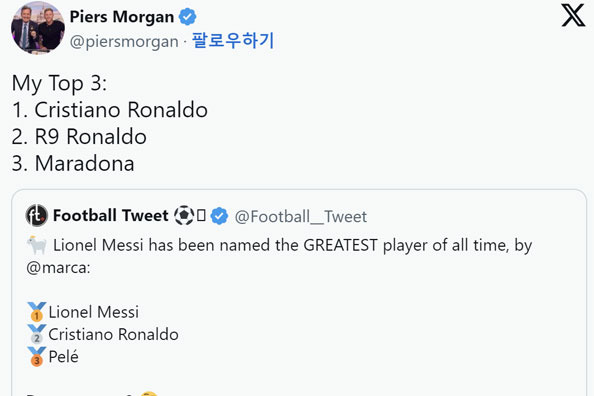Click the silver second-place medal icon
Viewport: 594px width, 396px height.
37,334
